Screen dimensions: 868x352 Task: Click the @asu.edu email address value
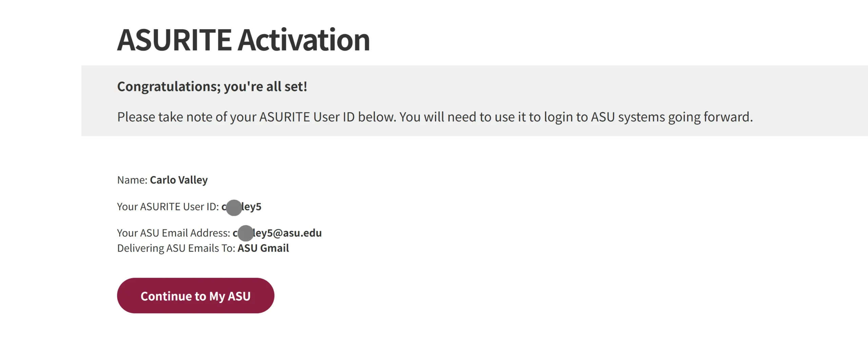coord(288,233)
